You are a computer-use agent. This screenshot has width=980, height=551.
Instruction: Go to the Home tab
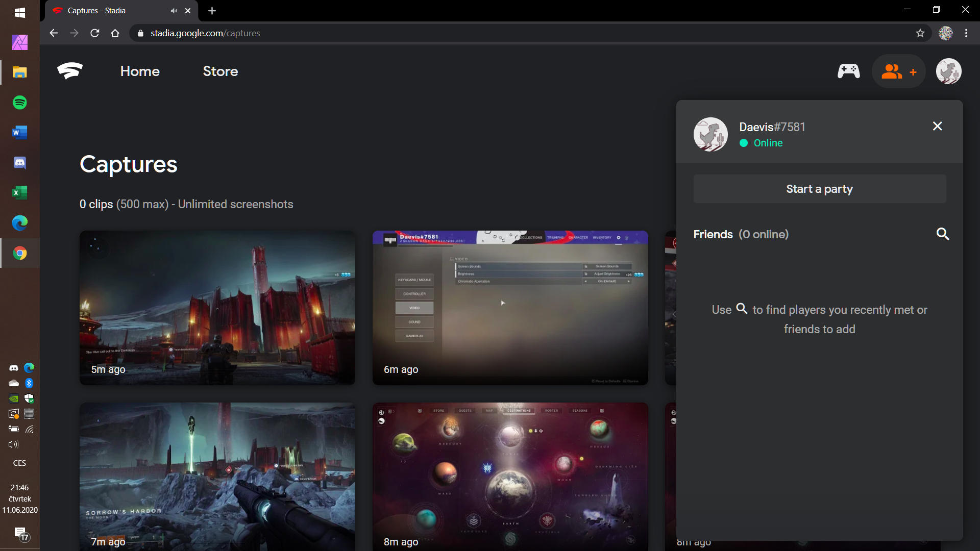click(x=140, y=71)
